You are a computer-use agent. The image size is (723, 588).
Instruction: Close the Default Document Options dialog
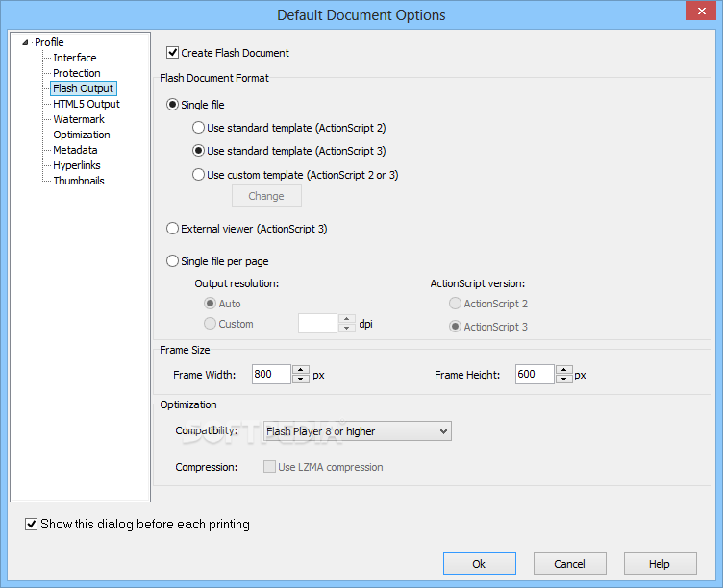(701, 11)
